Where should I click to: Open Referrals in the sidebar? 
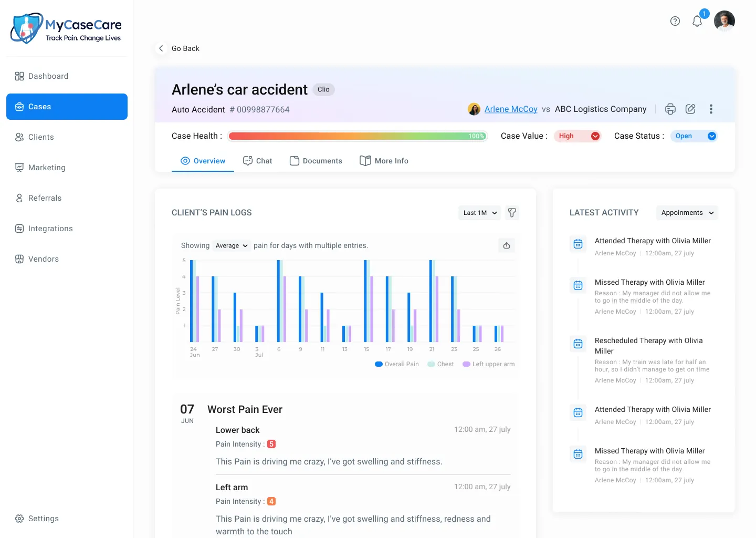pyautogui.click(x=67, y=198)
